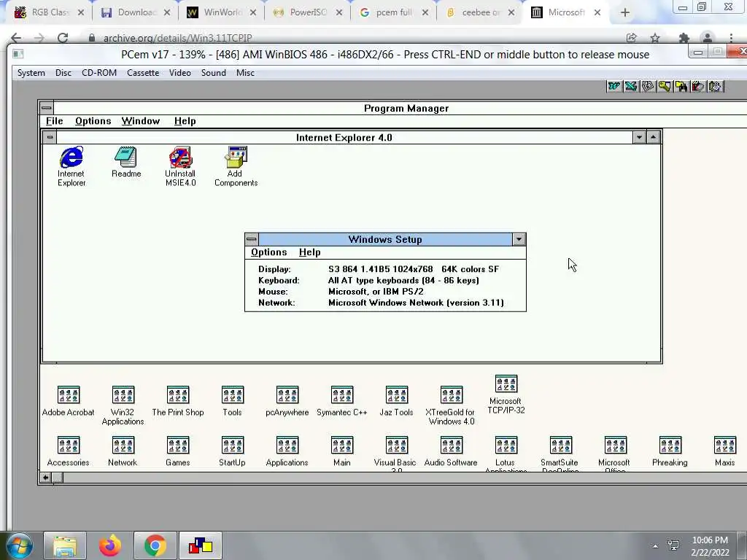Select XTreeGold for Windows 4.0 group
Viewport: 747px width, 560px height.
(x=452, y=394)
